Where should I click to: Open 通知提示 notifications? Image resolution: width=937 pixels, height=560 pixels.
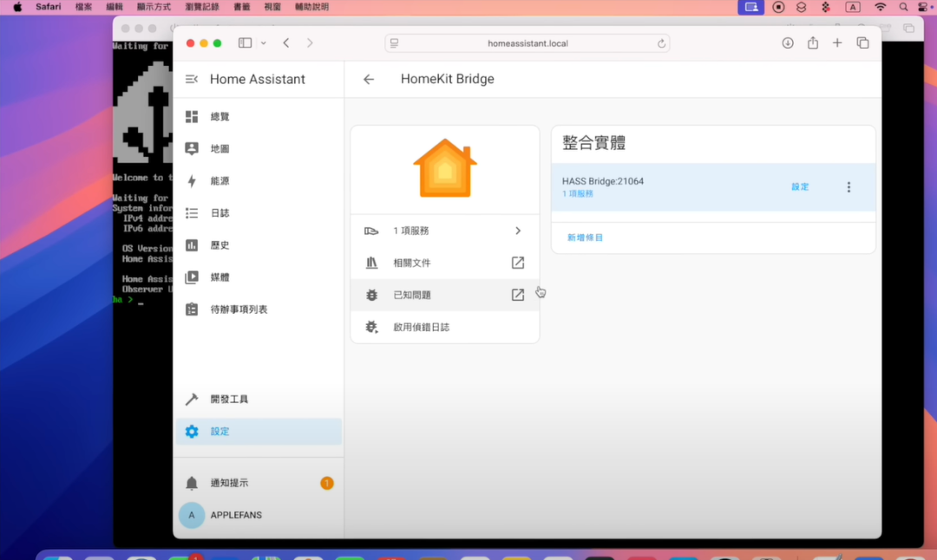tap(259, 483)
